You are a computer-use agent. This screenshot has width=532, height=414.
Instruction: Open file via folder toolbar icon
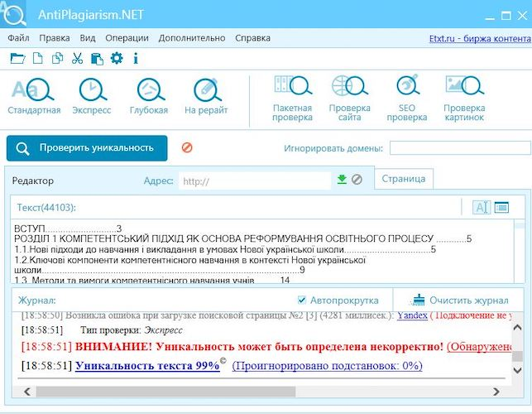pyautogui.click(x=17, y=59)
